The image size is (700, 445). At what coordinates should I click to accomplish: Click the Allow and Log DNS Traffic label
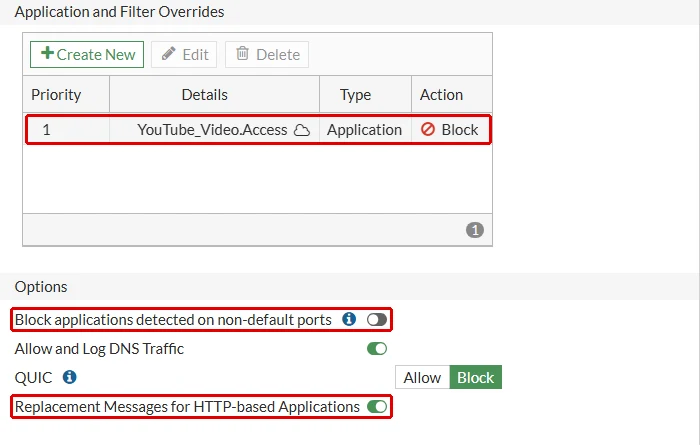coord(99,349)
